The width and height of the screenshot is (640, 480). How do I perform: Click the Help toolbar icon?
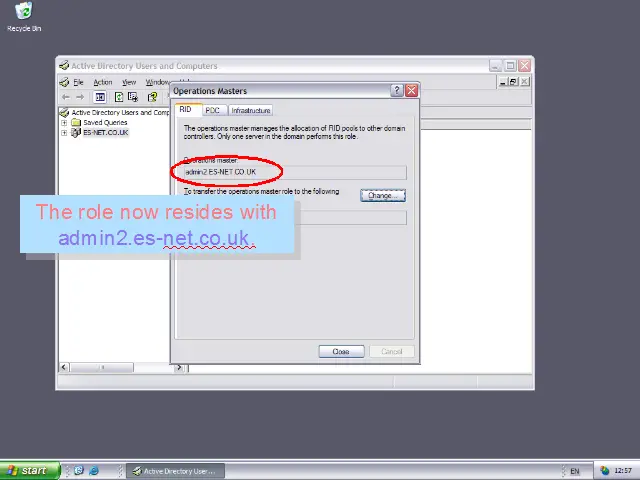tap(152, 97)
